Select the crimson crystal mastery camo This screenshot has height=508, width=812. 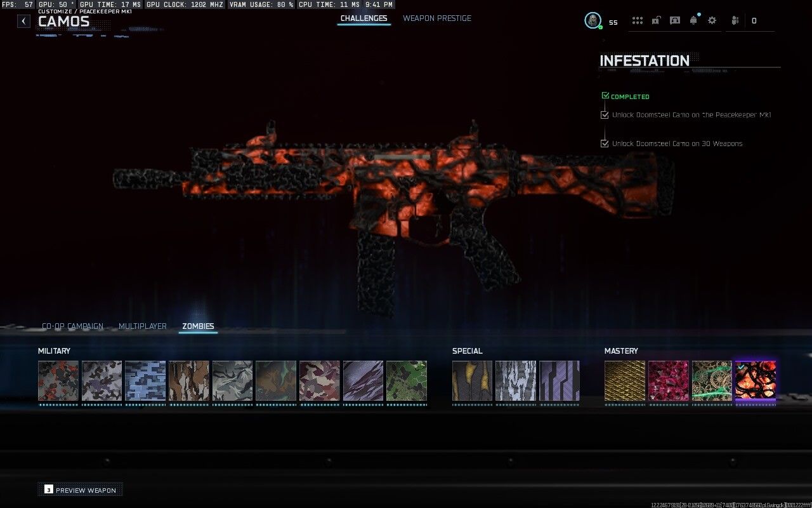pos(669,381)
